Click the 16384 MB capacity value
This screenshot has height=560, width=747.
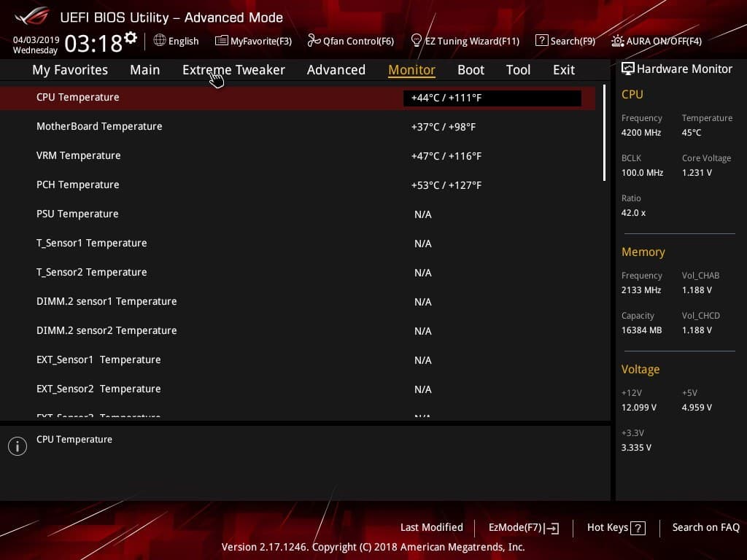point(642,330)
